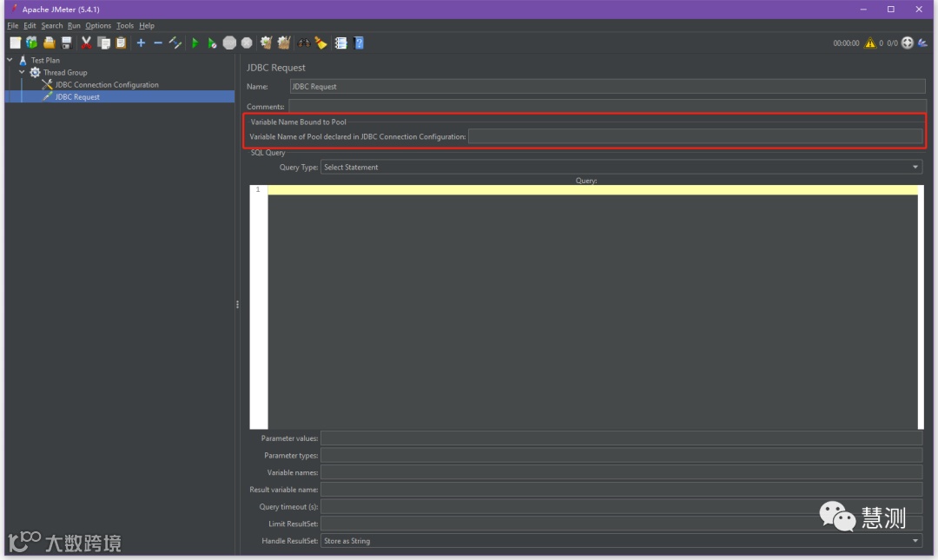938x560 pixels.
Task: Click the Clear All results icon
Action: tap(283, 43)
